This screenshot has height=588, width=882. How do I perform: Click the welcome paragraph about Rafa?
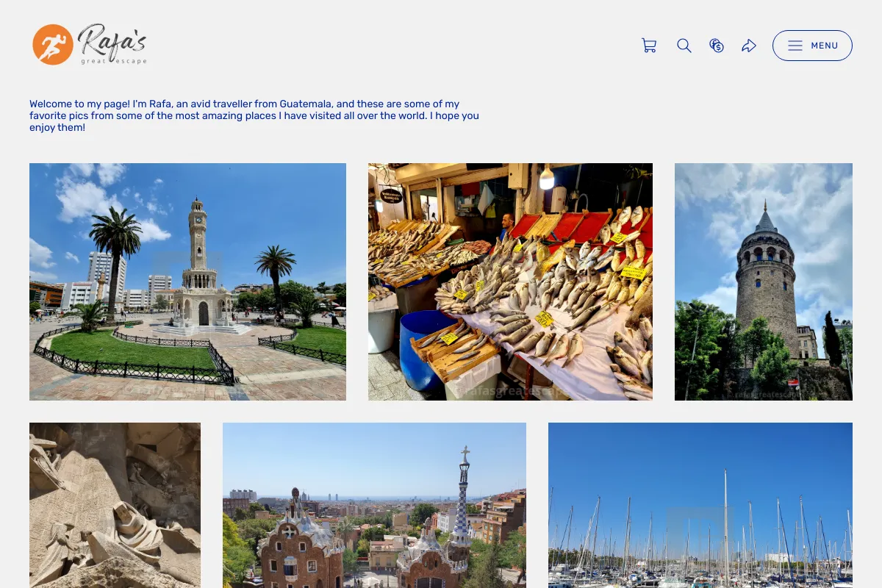point(254,115)
